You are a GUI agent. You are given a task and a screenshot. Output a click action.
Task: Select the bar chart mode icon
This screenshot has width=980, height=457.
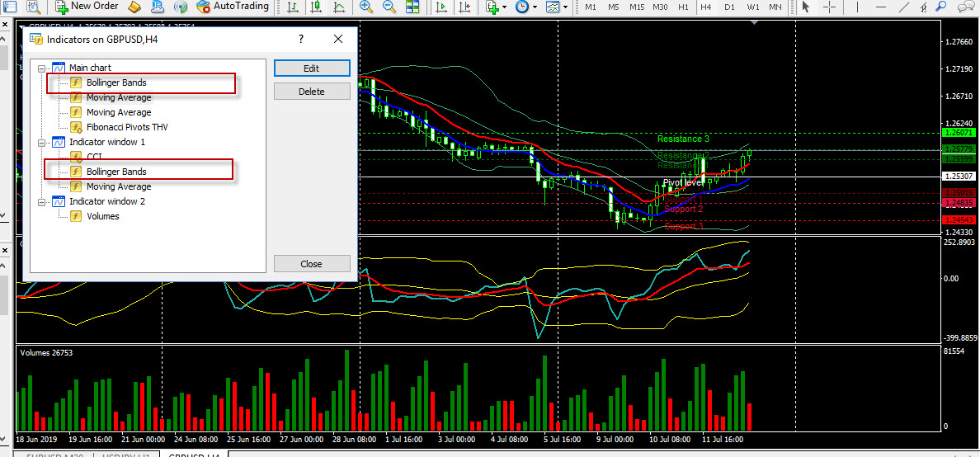293,7
